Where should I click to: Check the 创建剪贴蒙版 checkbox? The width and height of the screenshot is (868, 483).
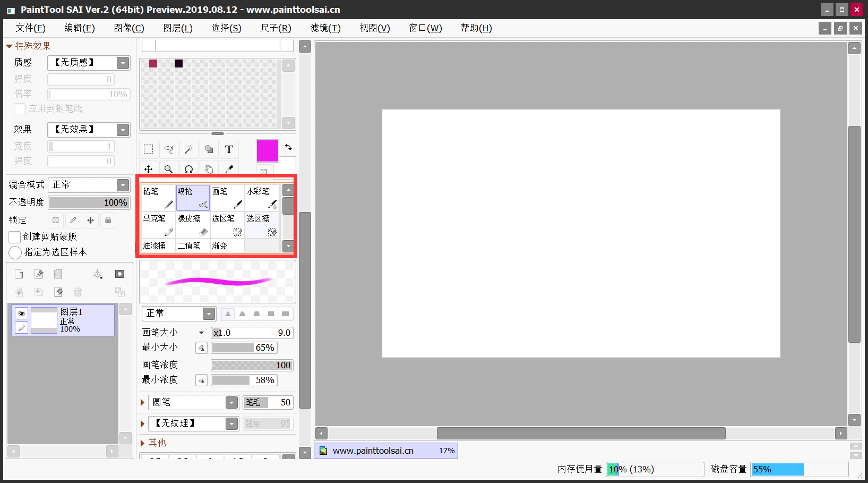pos(15,237)
